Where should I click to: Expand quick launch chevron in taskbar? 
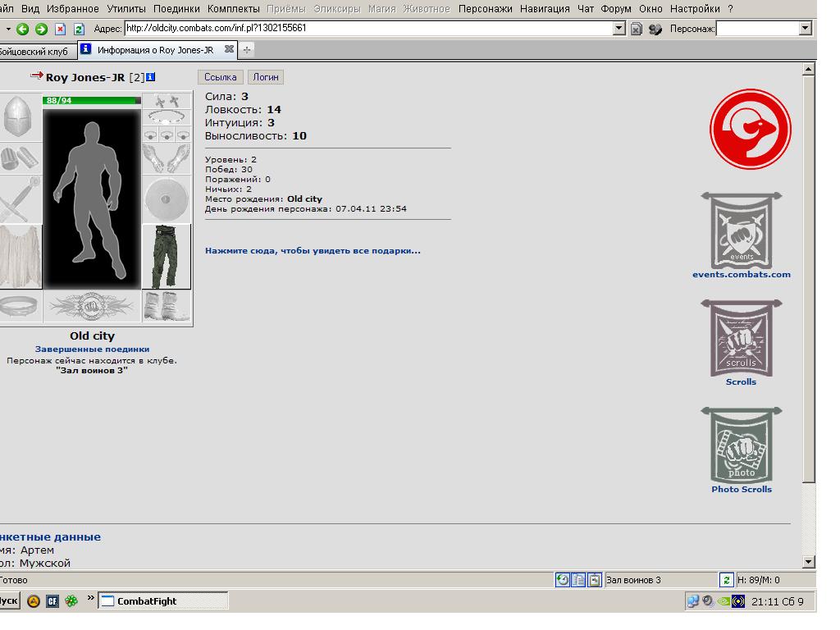90,597
